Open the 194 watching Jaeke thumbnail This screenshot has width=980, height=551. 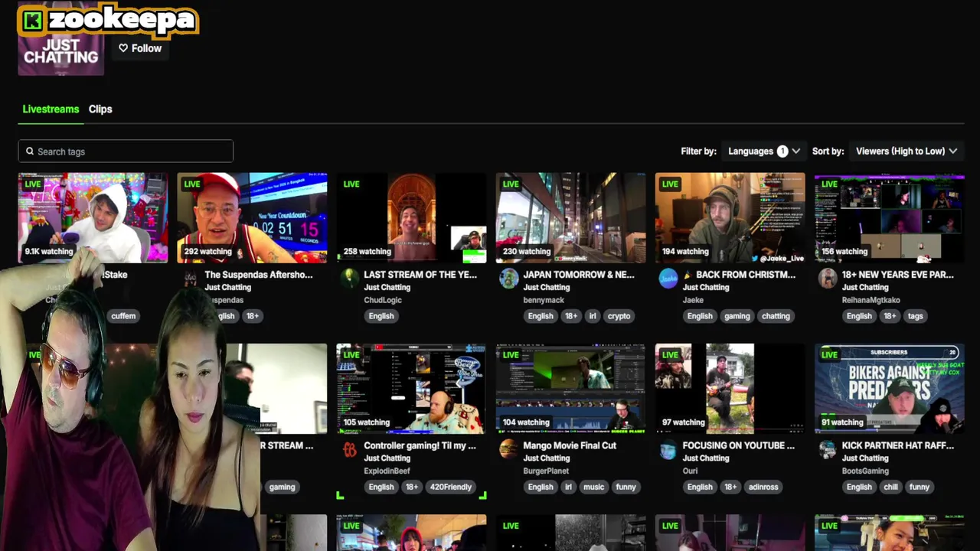point(730,218)
